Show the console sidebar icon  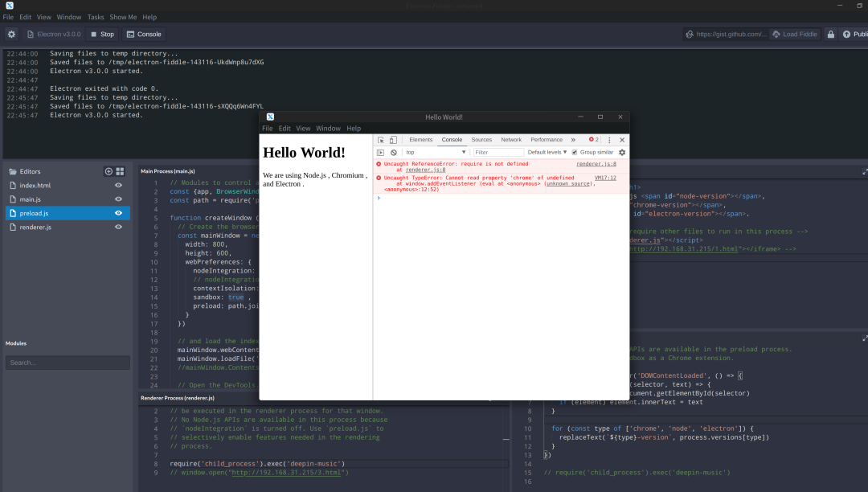click(x=380, y=152)
